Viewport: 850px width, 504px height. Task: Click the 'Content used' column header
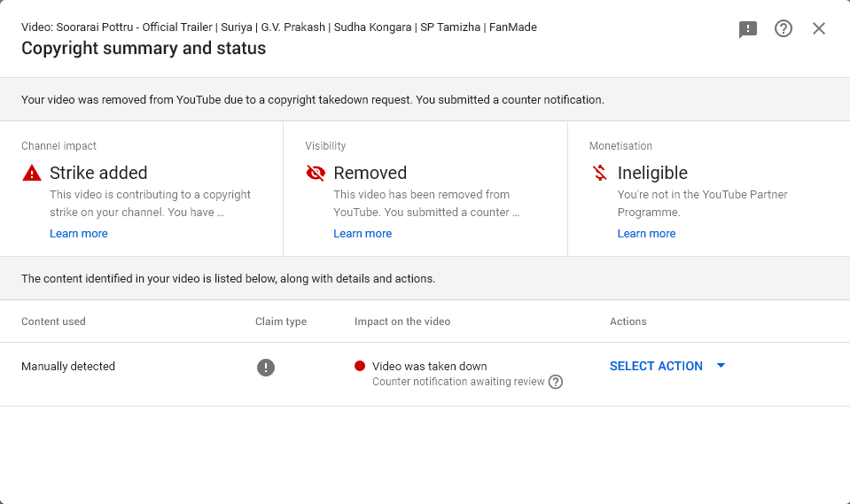(53, 322)
